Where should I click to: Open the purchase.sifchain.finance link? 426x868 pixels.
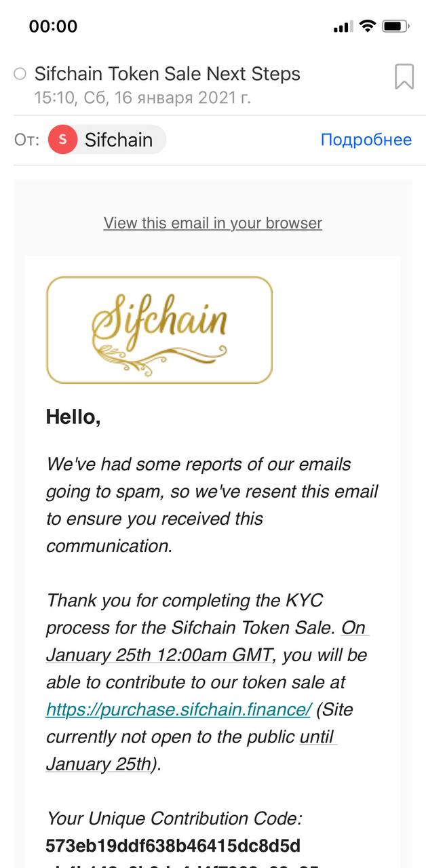coord(178,709)
